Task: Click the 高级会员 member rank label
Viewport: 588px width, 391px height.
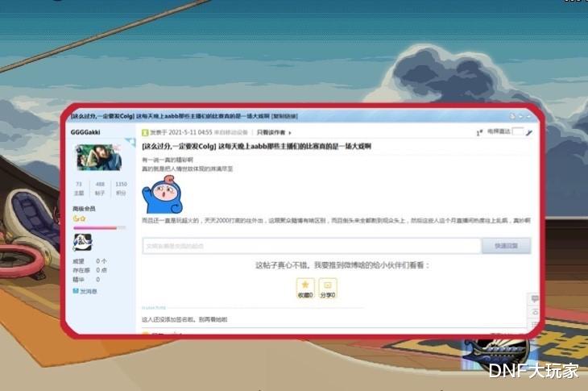Action: pyautogui.click(x=84, y=209)
